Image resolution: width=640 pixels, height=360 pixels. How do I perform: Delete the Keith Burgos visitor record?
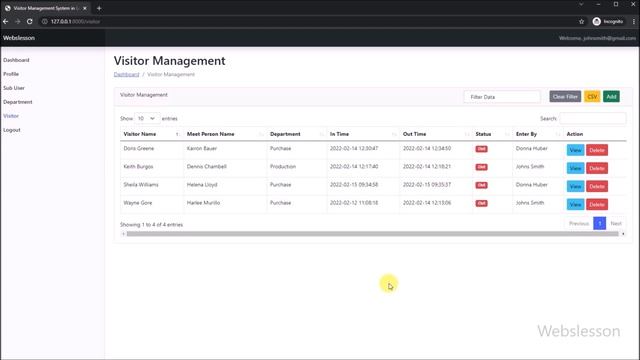597,168
